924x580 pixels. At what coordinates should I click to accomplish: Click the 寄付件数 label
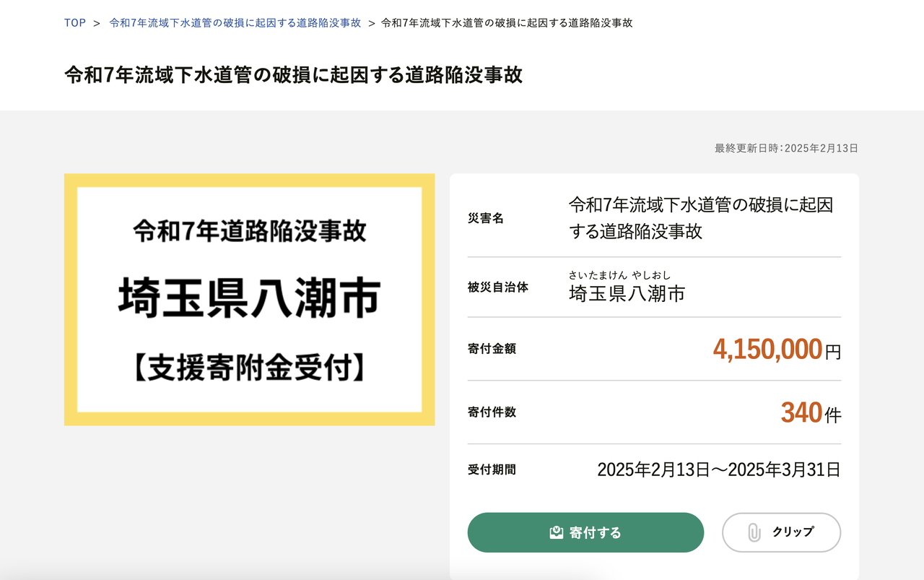pos(492,412)
